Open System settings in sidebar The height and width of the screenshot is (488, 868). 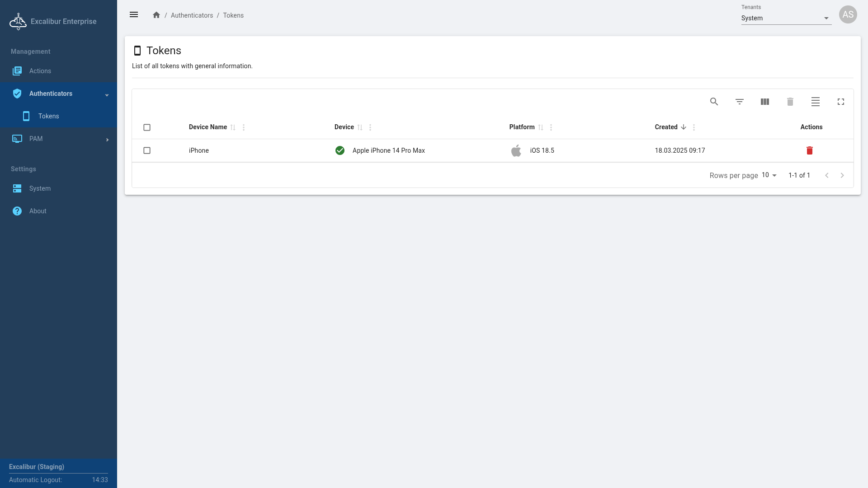click(x=40, y=188)
